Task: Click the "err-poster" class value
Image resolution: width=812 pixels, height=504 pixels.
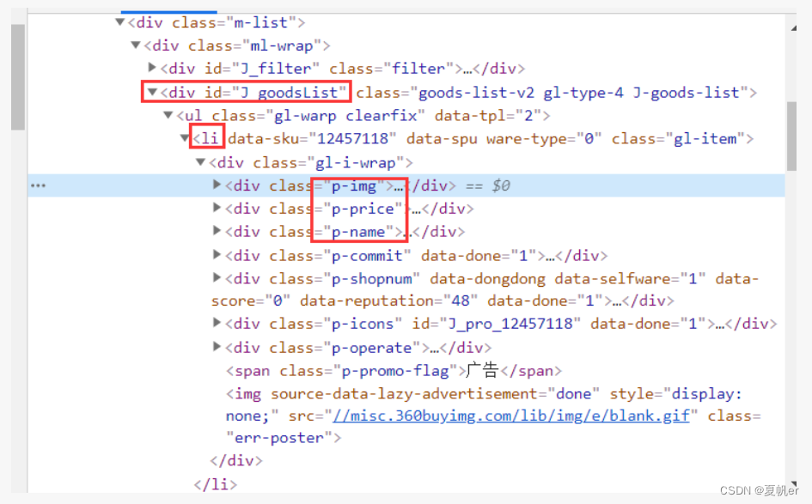Action: click(279, 438)
